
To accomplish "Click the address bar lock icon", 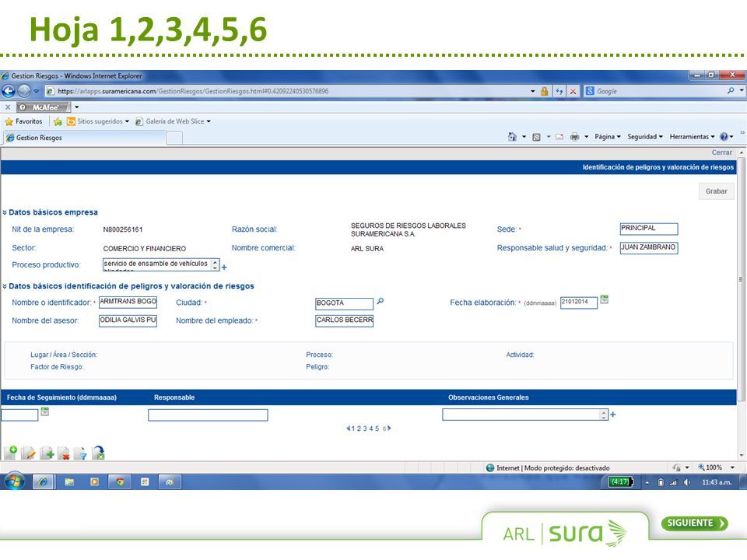I will tap(544, 91).
